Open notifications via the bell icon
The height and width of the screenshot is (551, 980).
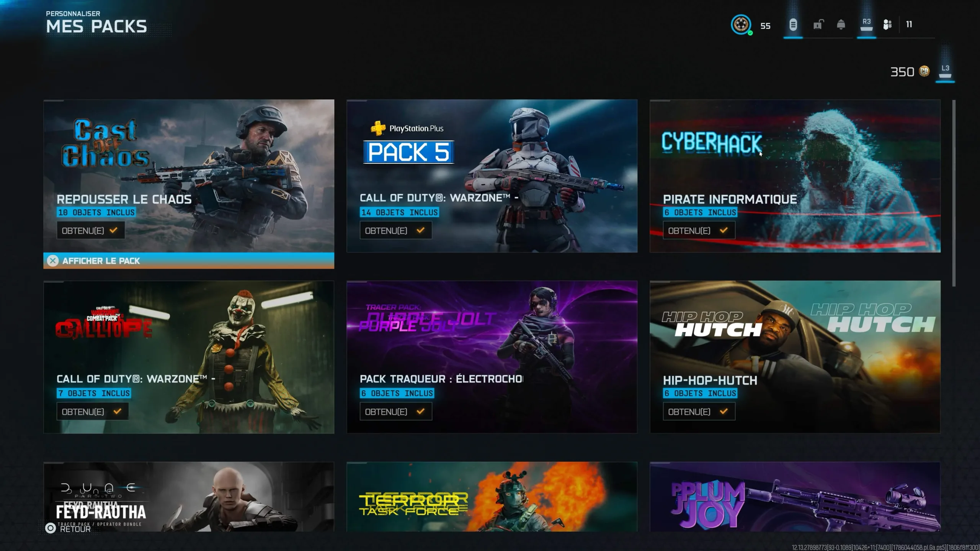tap(841, 25)
